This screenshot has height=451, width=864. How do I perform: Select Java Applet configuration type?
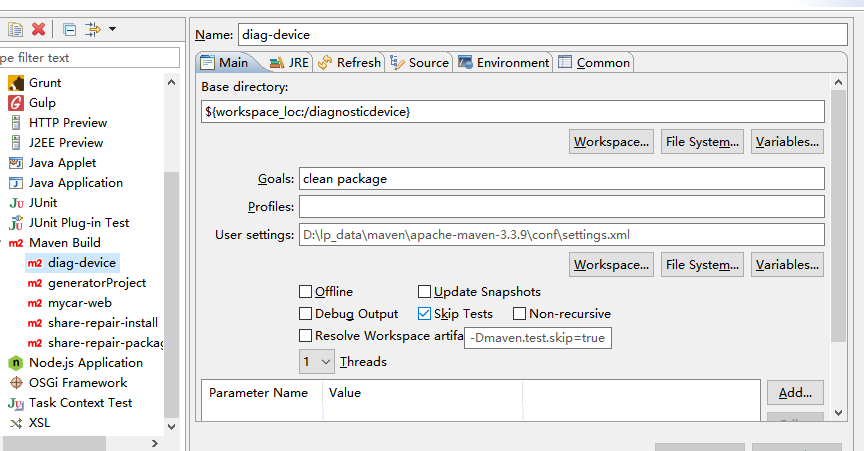(x=62, y=163)
